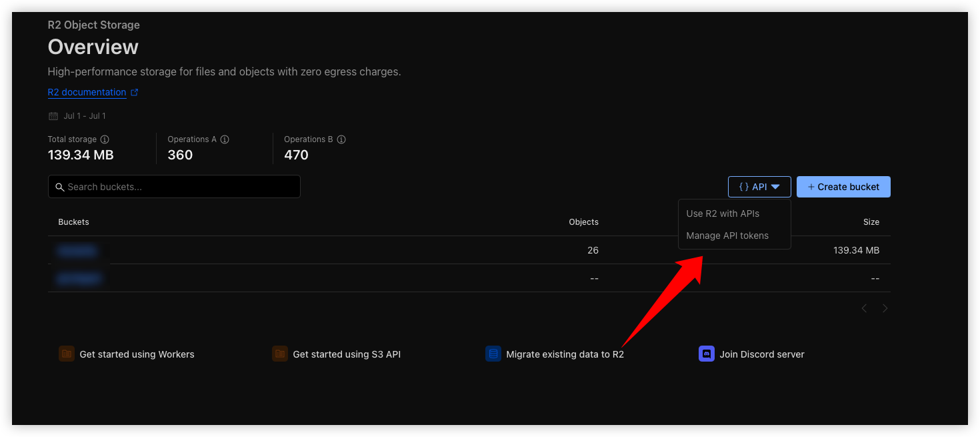Click the 139.34 MB cell in the Size column

point(857,250)
